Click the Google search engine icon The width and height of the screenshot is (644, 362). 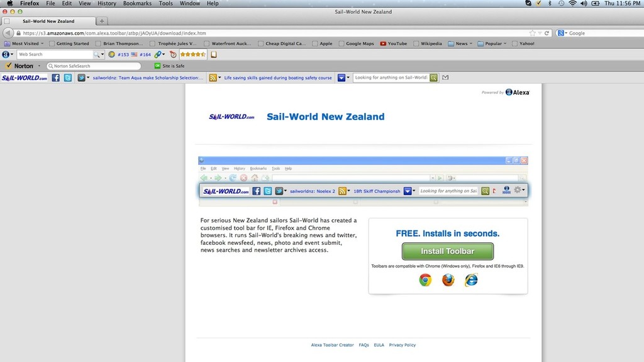(560, 33)
